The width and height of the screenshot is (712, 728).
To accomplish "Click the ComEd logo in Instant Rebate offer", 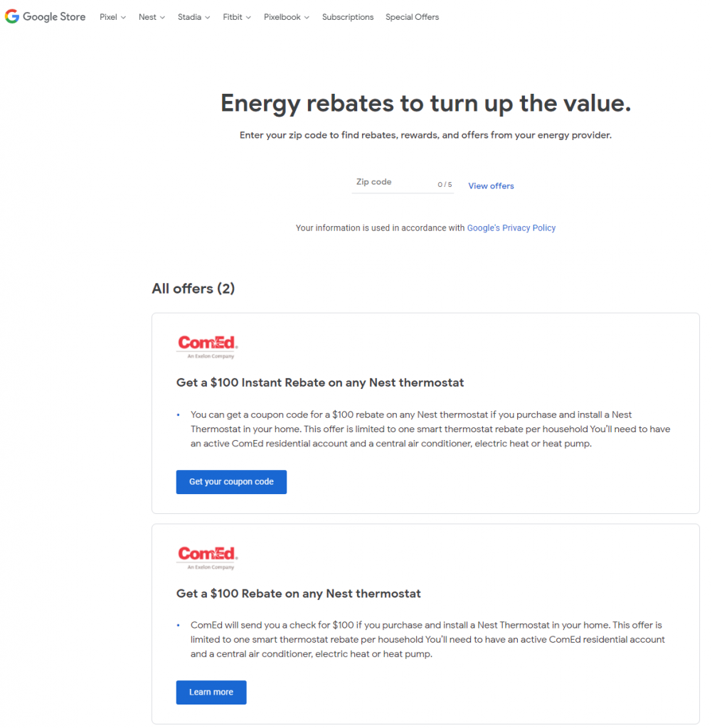I will click(207, 346).
